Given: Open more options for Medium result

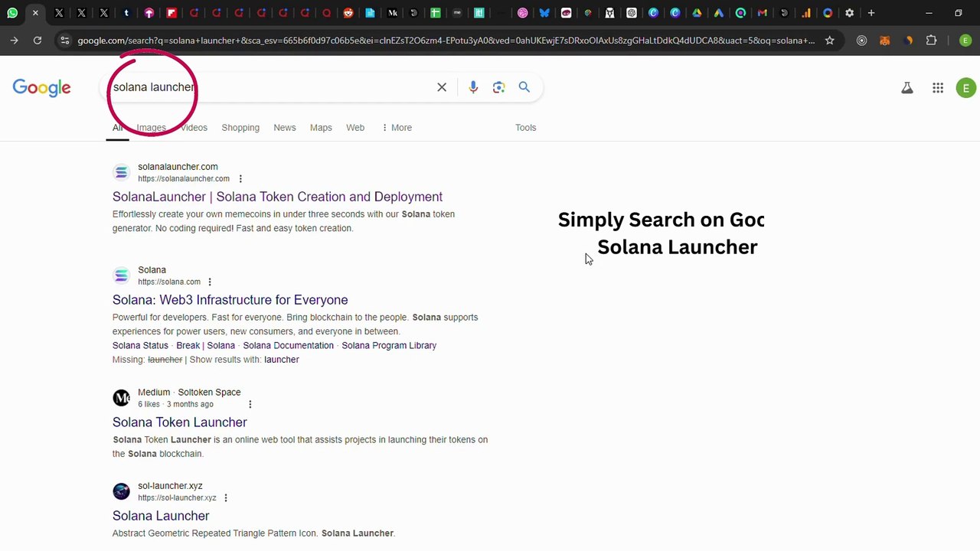Looking at the screenshot, I should click(x=250, y=404).
